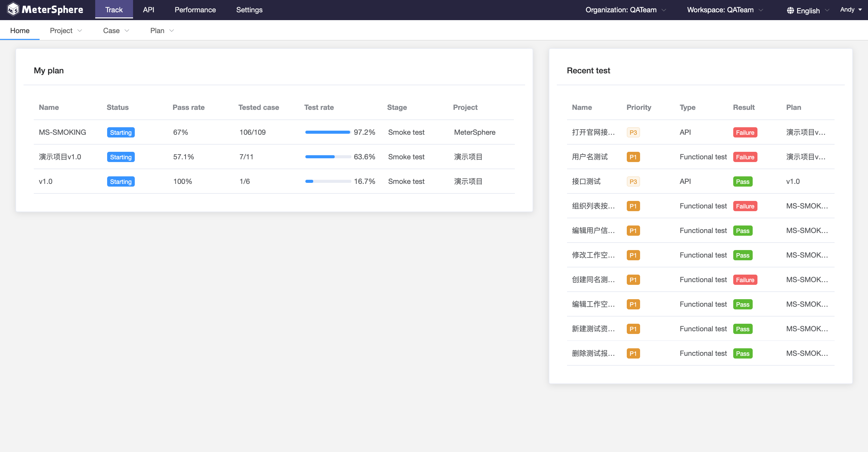The height and width of the screenshot is (452, 868).
Task: Expand the Workspace: QATeam selector
Action: tap(724, 10)
